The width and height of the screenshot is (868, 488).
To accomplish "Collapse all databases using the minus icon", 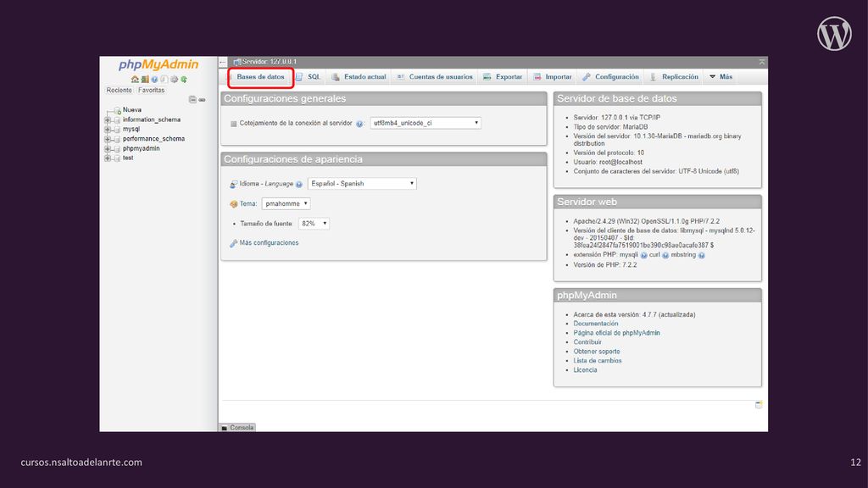I will (192, 100).
